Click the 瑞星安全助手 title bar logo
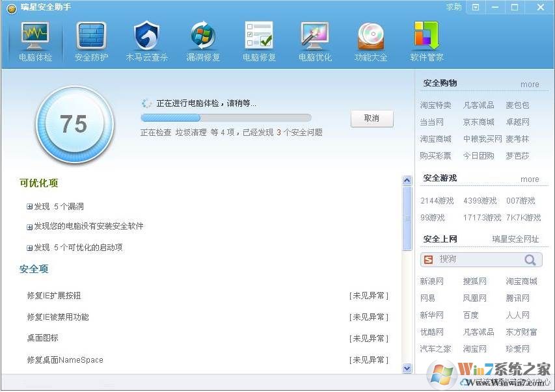The height and width of the screenshot is (392, 555). coord(12,8)
